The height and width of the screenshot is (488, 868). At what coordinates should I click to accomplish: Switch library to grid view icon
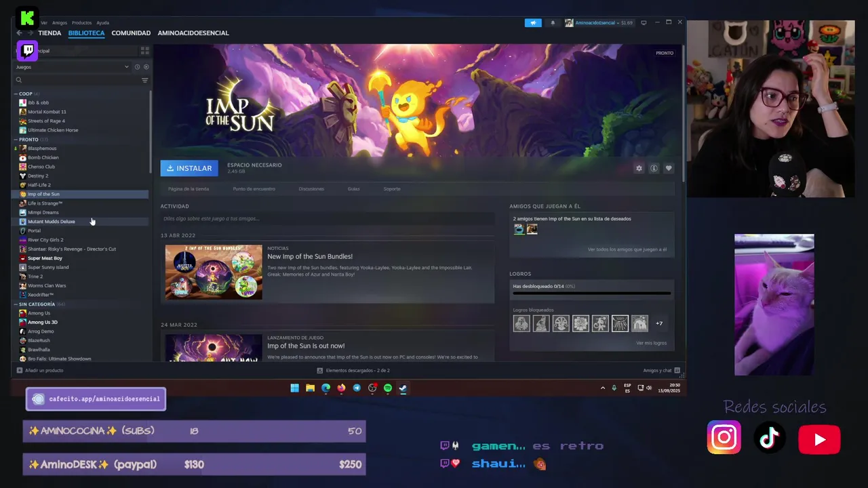(144, 50)
